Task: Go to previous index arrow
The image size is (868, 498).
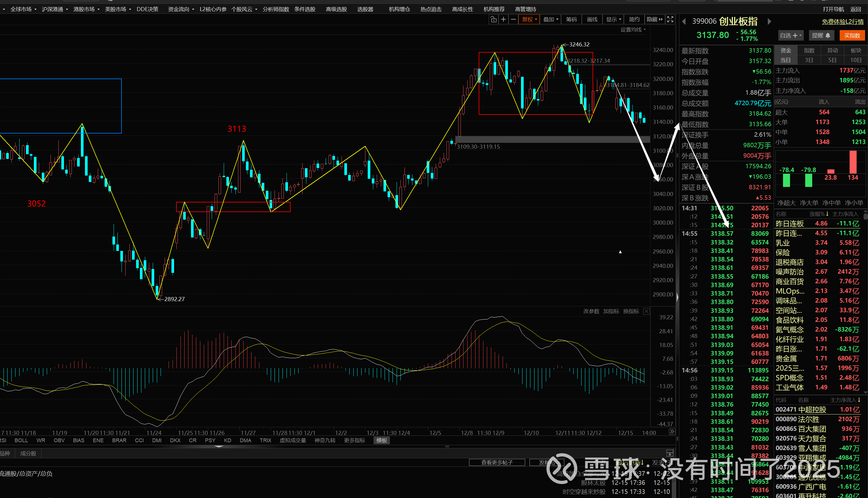Action: (x=684, y=22)
